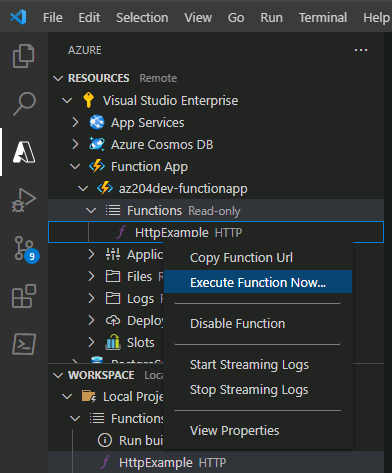Click the function icon of remote HttpExample

121,232
